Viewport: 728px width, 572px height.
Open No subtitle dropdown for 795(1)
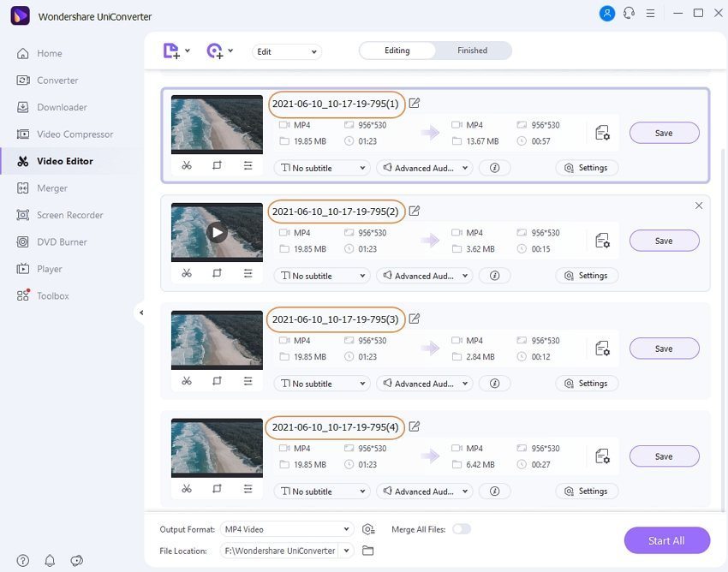(322, 168)
